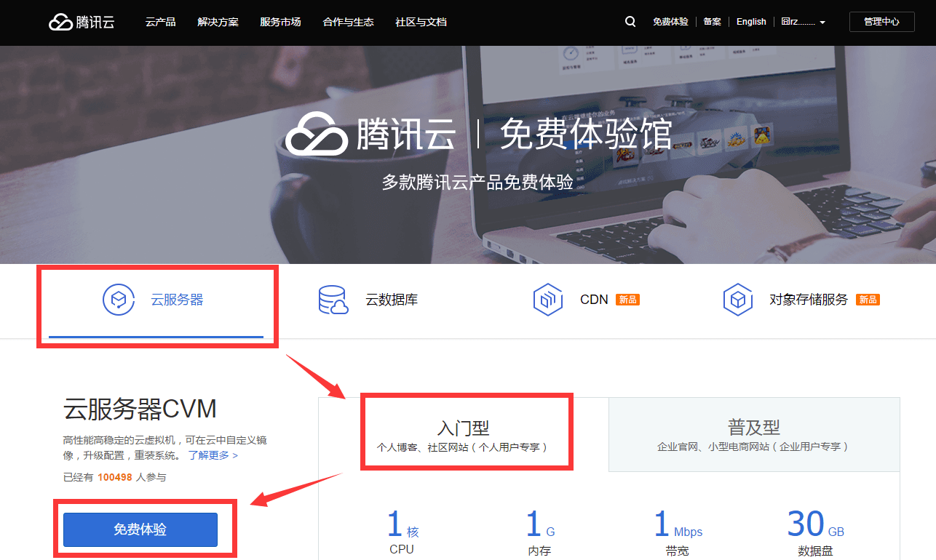The image size is (936, 560).
Task: Select the cloud database cylinder icon
Action: (333, 300)
